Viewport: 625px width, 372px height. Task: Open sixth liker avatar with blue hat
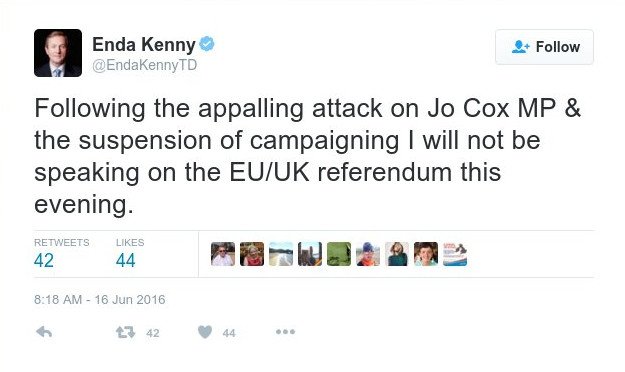[368, 254]
